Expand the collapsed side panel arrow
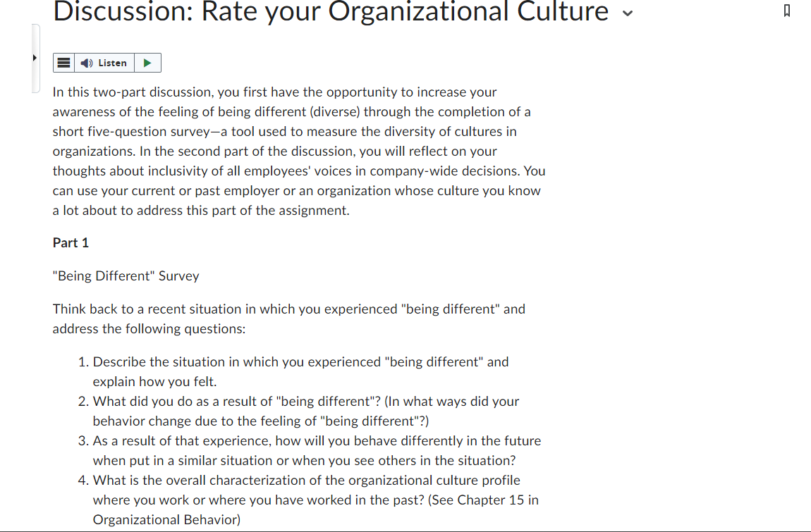 click(x=35, y=58)
